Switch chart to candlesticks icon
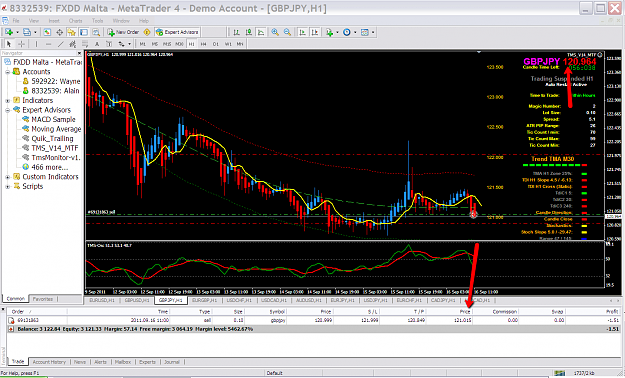Image resolution: width=625 pixels, height=378 pixels. (x=249, y=32)
